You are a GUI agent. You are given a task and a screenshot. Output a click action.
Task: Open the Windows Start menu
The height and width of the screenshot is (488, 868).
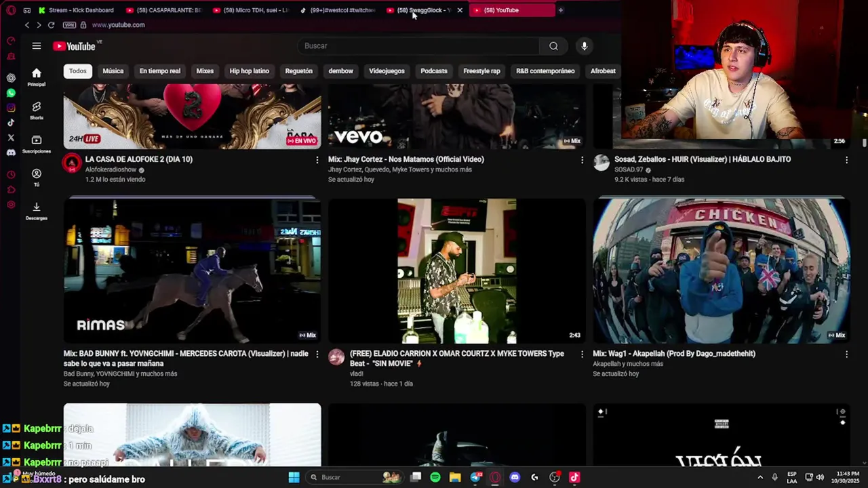click(294, 477)
